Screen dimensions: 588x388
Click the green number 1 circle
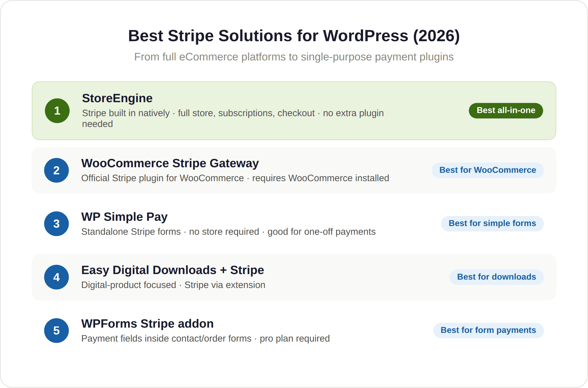pos(57,111)
